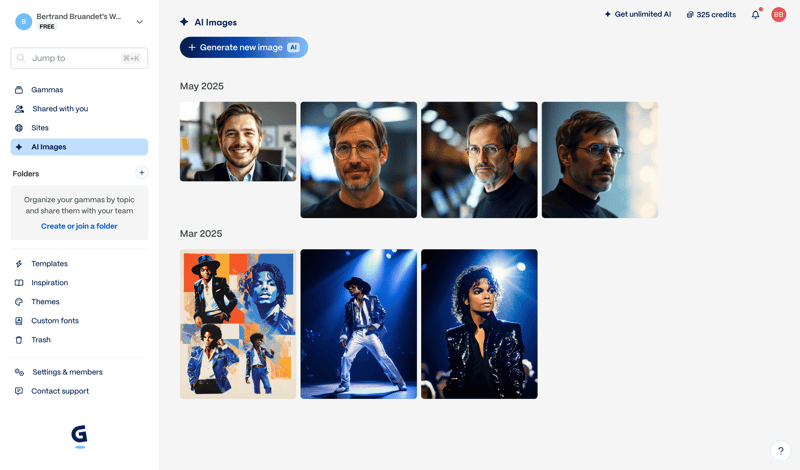
Task: Open the colorful pop-art collage image
Action: pos(238,324)
